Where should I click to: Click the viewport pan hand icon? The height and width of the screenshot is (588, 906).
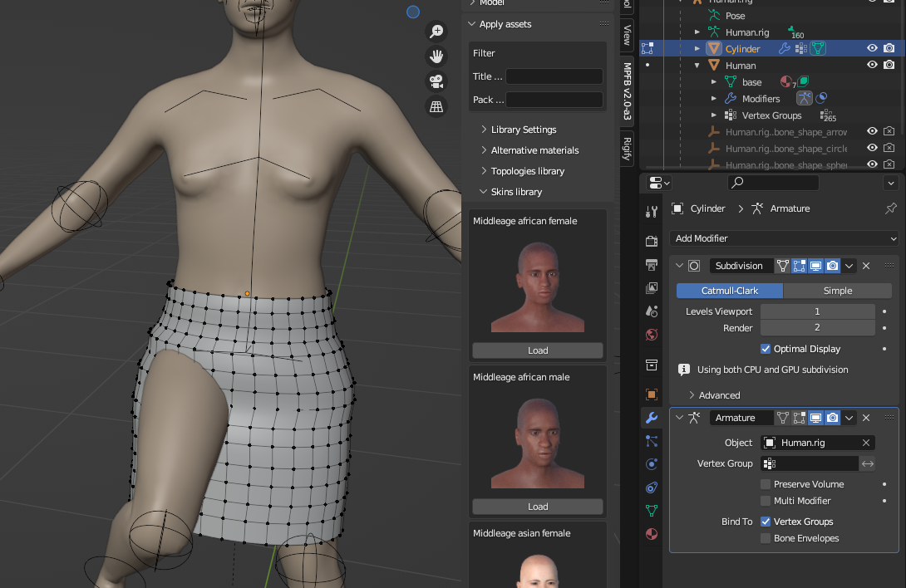tap(436, 56)
